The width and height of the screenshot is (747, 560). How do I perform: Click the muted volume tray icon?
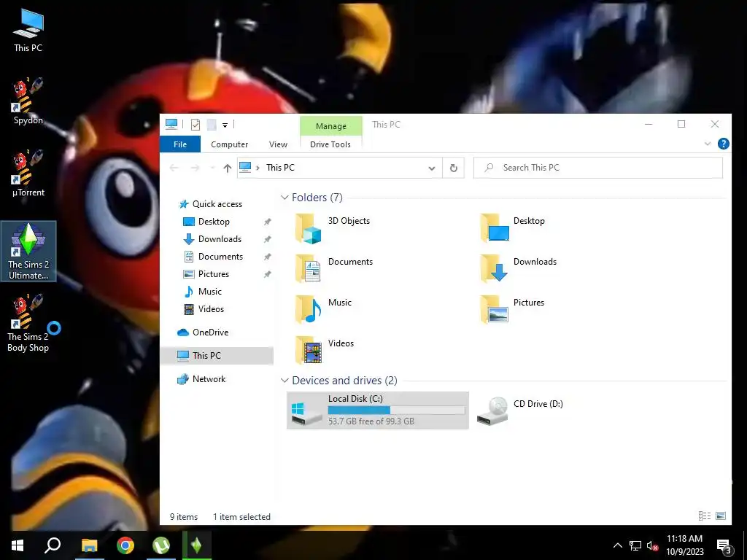(652, 545)
